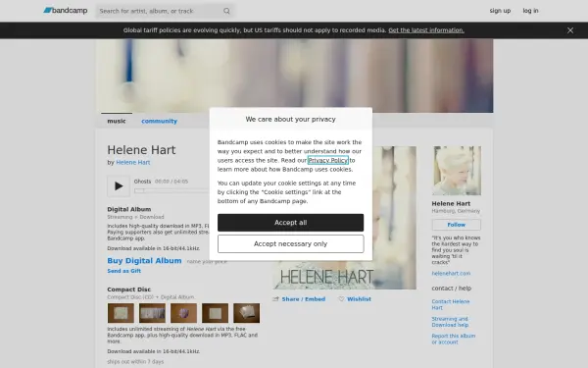
Task: Open Streaming and Download help
Action: pyautogui.click(x=450, y=322)
